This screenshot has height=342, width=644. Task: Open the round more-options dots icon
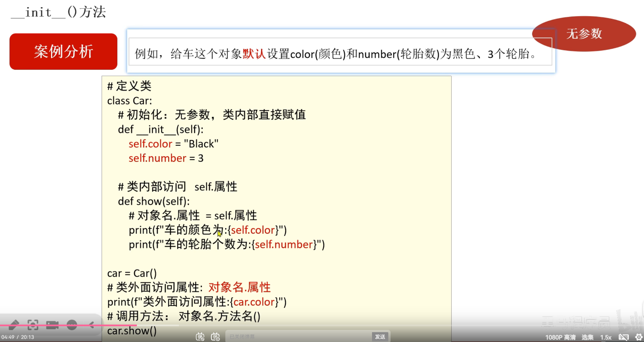(72, 325)
